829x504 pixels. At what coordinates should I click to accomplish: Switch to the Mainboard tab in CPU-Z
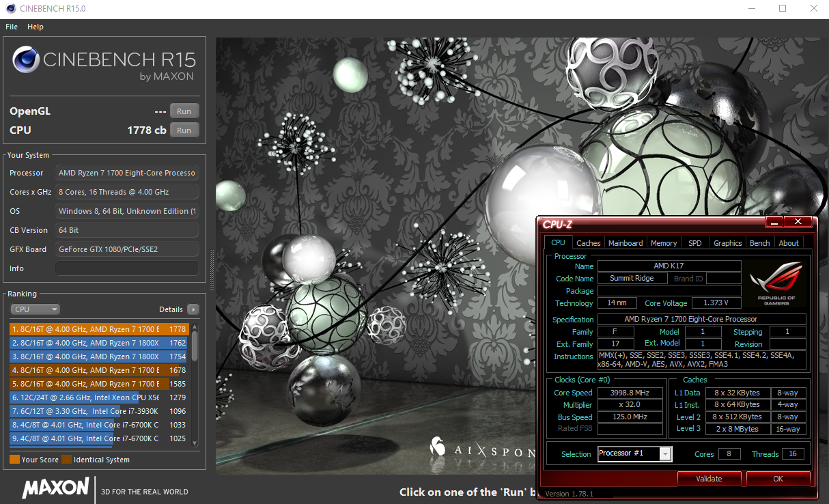click(626, 243)
